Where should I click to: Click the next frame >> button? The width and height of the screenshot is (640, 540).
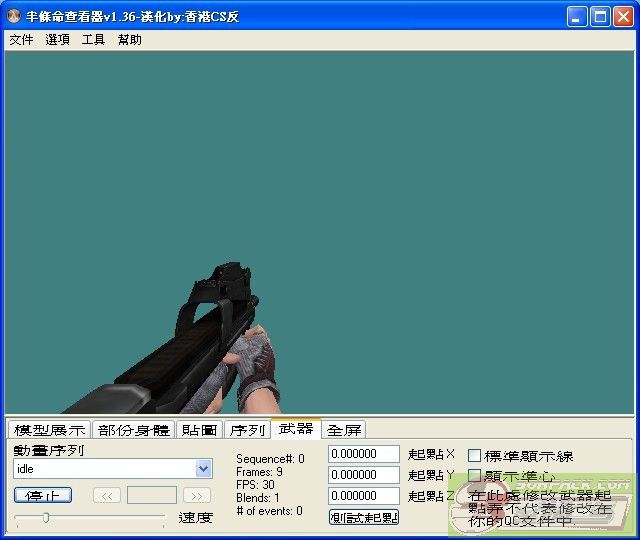click(x=197, y=495)
